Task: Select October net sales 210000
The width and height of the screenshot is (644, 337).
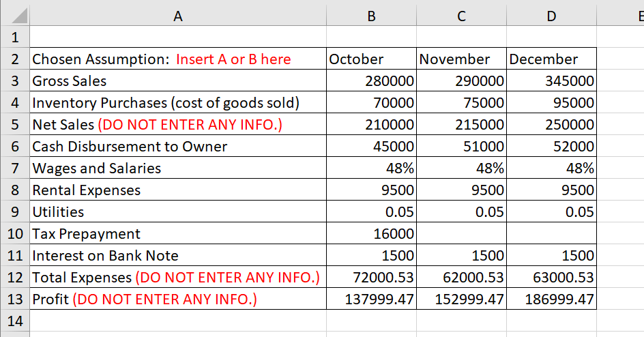Action: point(371,124)
